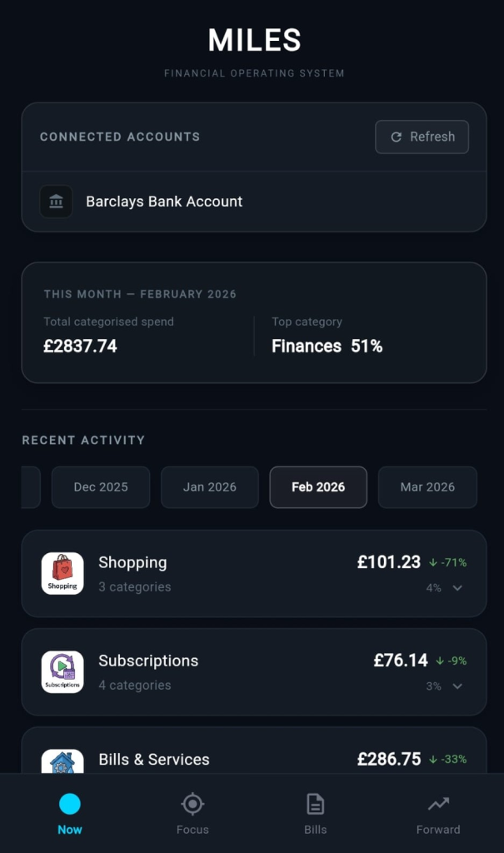Tap the Finances 51% top category
Screen dimensions: 504x853
coord(327,347)
